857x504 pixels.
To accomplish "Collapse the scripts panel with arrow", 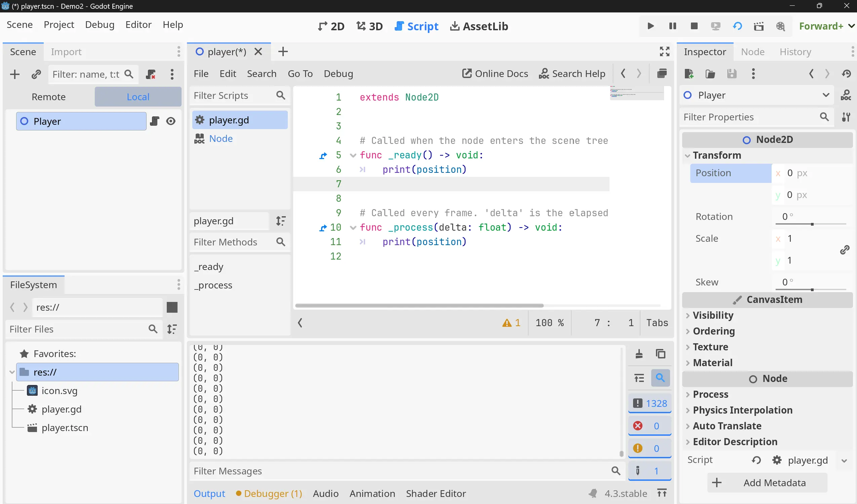I will [x=300, y=323].
